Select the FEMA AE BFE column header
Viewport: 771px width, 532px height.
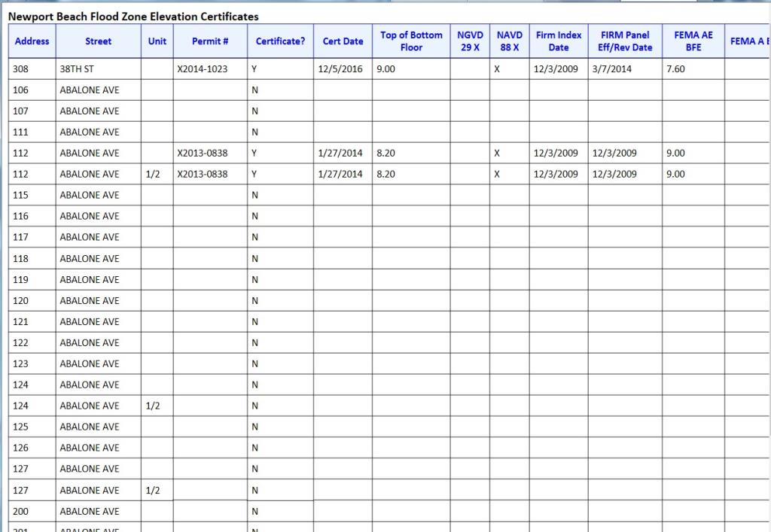(693, 41)
